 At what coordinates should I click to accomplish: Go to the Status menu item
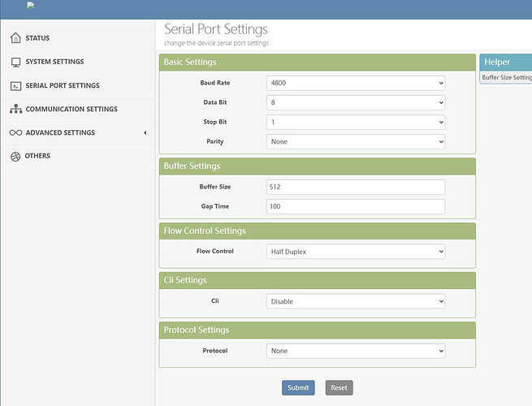point(37,38)
